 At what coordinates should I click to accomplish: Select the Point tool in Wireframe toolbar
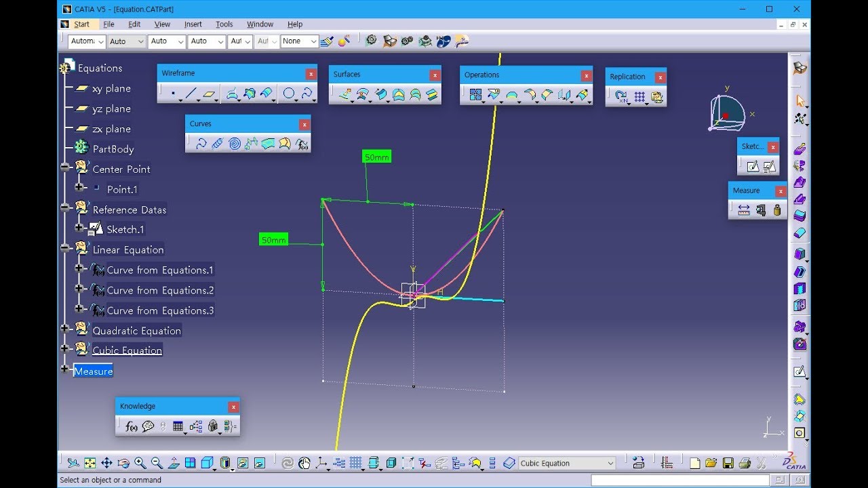(x=174, y=94)
